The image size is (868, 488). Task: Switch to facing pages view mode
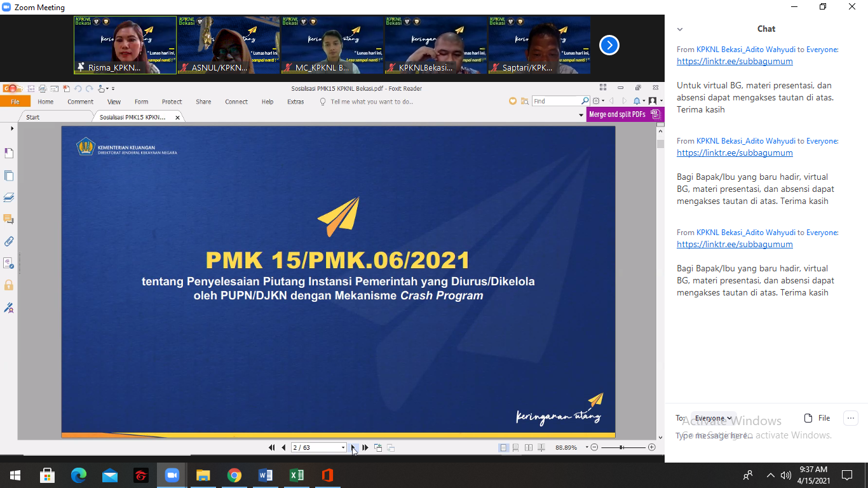point(529,448)
